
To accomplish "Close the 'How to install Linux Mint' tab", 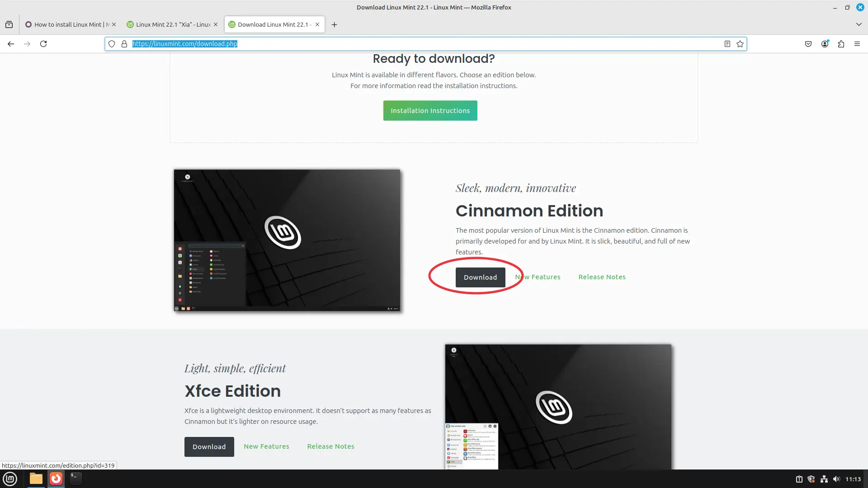I will point(114,24).
